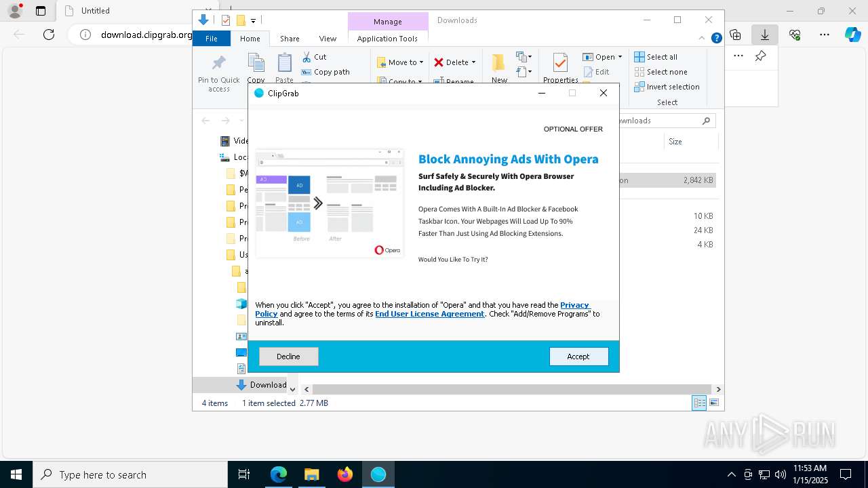This screenshot has width=868, height=488.
Task: Open the End User License Agreement link
Action: tap(430, 314)
